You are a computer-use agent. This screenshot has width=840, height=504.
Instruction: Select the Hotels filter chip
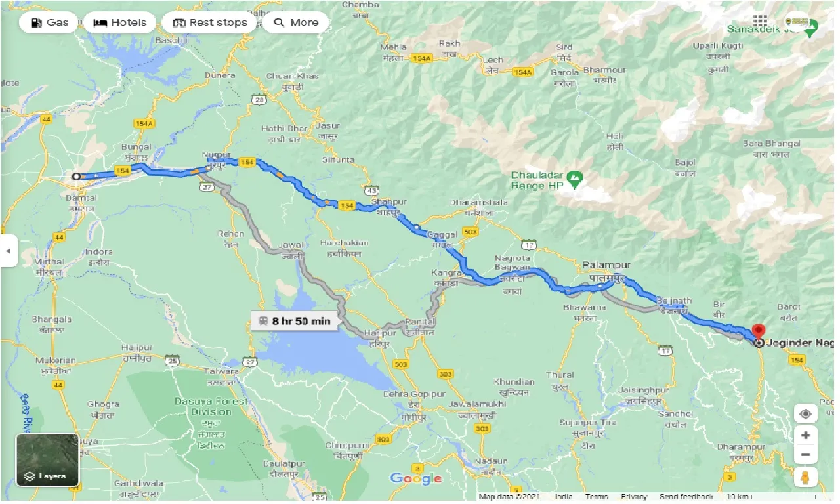pyautogui.click(x=119, y=22)
